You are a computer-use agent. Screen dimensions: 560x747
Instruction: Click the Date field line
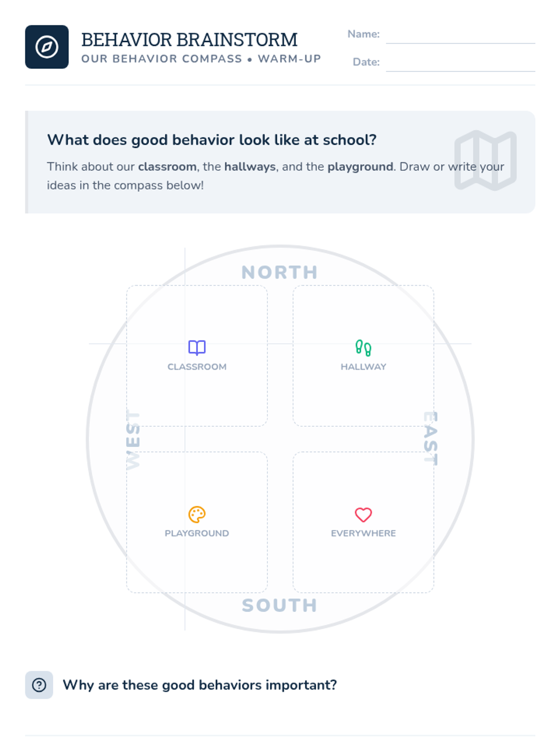[460, 63]
